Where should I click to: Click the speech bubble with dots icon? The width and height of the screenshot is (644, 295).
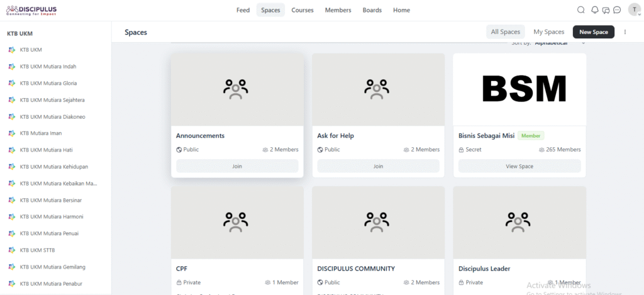pyautogui.click(x=617, y=10)
